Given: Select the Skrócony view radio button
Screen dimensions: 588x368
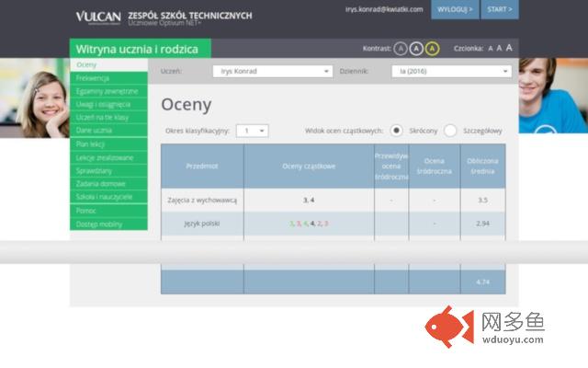Looking at the screenshot, I should [396, 131].
